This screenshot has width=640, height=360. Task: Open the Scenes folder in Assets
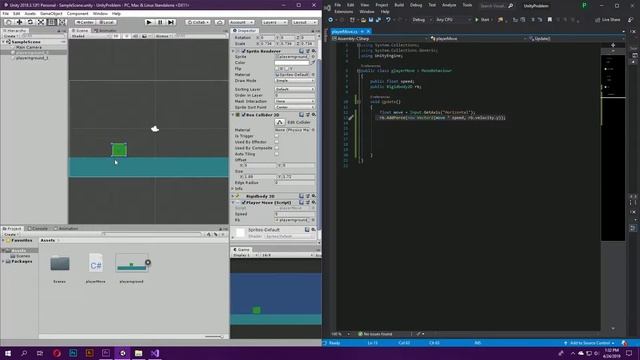tap(60, 264)
